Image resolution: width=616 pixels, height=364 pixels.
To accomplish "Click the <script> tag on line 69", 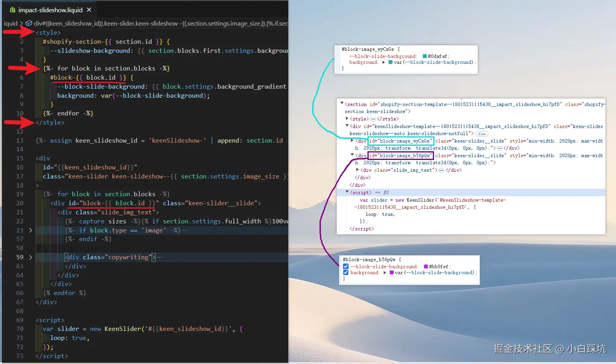I will coord(50,320).
